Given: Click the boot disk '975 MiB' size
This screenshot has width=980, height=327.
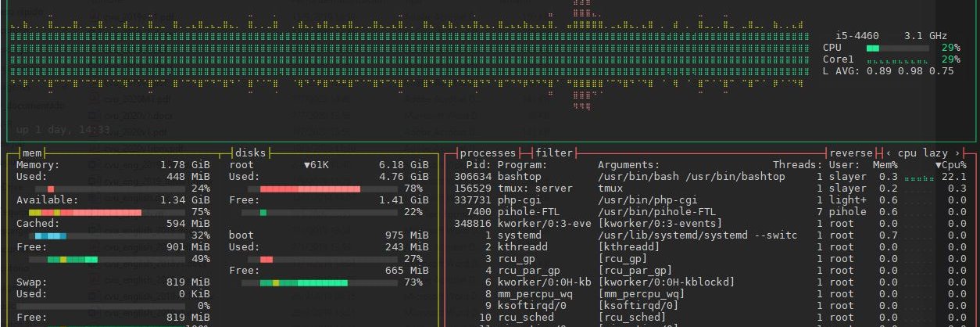Looking at the screenshot, I should tap(407, 235).
